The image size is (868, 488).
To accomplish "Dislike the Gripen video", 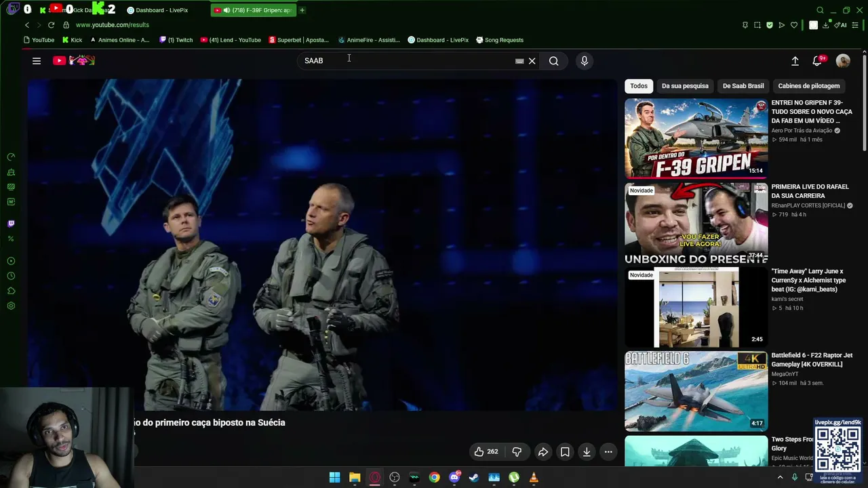I will point(517,452).
